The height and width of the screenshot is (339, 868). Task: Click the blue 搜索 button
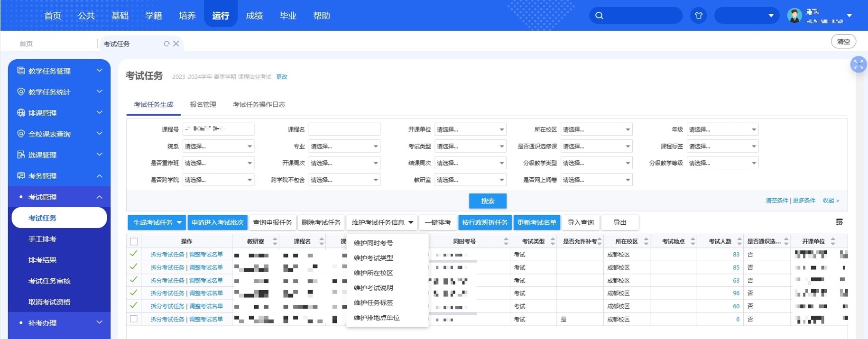[488, 201]
